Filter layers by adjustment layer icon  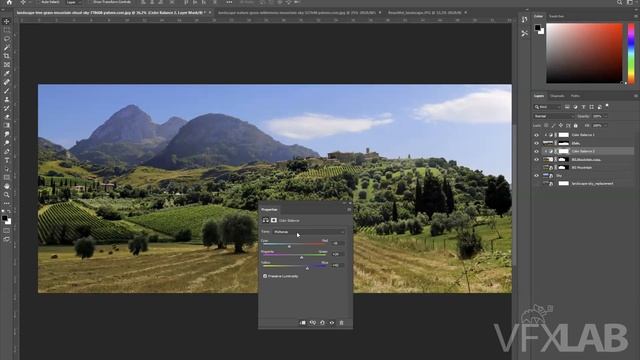click(x=575, y=107)
